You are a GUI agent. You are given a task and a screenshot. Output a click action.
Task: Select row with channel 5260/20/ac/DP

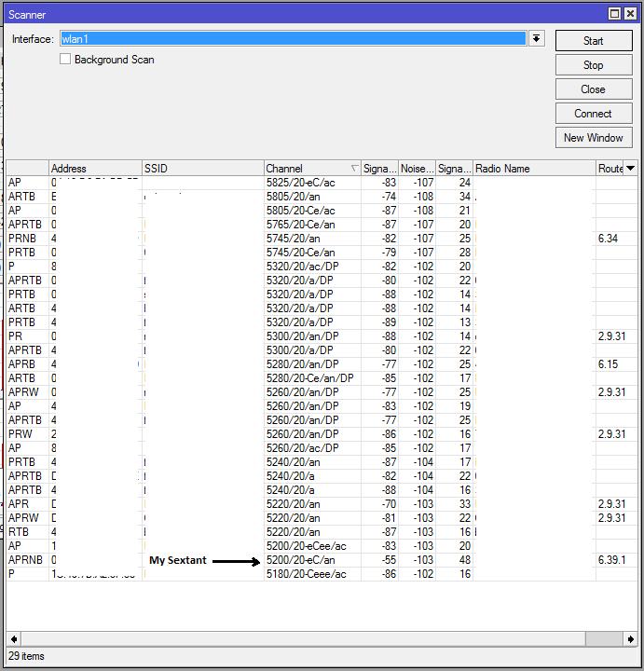pyautogui.click(x=322, y=448)
